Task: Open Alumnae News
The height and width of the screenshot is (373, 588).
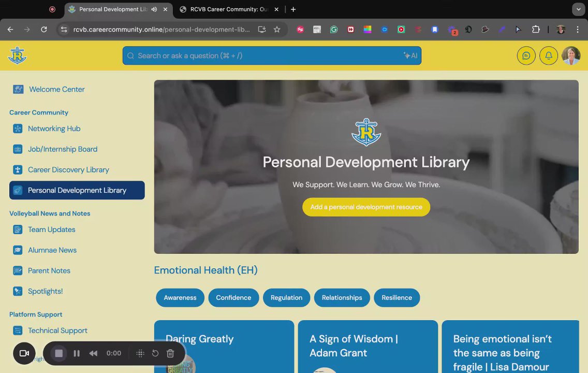Action: coord(52,250)
